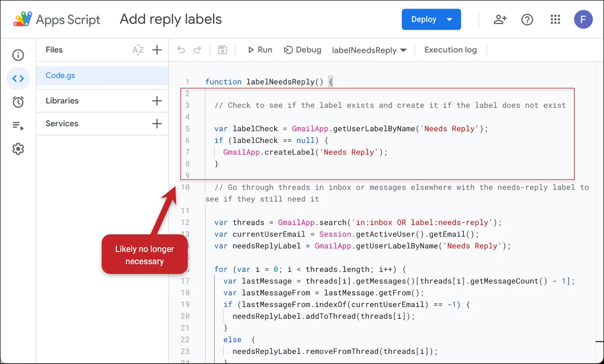Click the Redo arrow in editor toolbar
The width and height of the screenshot is (604, 364).
click(197, 50)
